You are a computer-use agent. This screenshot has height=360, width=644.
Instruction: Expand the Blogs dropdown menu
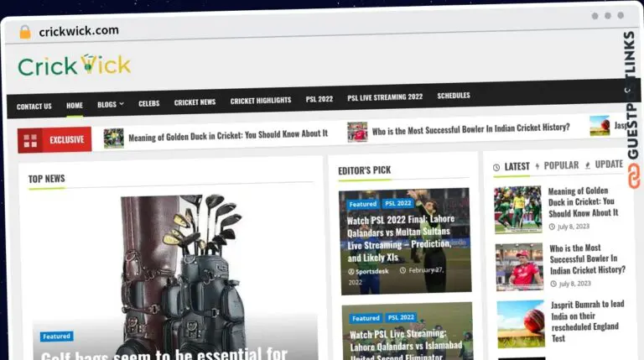click(110, 105)
